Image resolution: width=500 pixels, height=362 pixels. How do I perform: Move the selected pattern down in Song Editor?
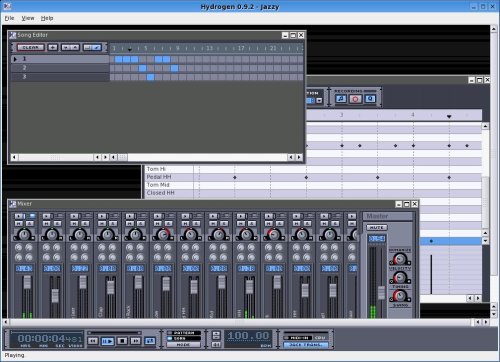(66, 47)
